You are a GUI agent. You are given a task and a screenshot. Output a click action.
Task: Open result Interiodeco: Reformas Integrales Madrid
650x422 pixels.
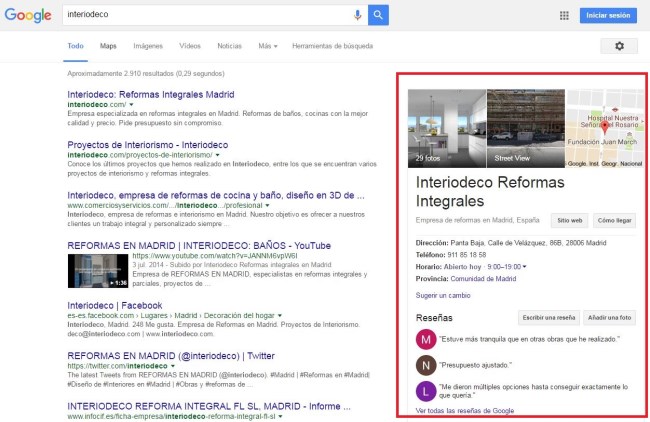pos(151,95)
